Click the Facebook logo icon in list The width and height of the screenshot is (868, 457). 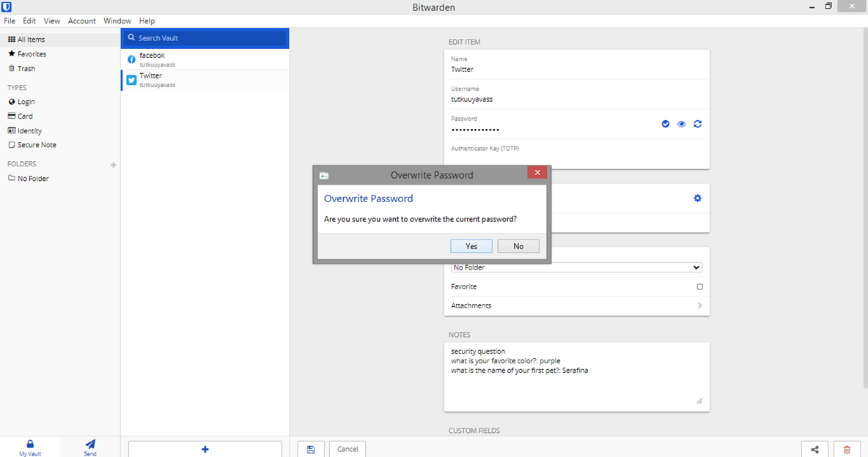click(x=131, y=59)
